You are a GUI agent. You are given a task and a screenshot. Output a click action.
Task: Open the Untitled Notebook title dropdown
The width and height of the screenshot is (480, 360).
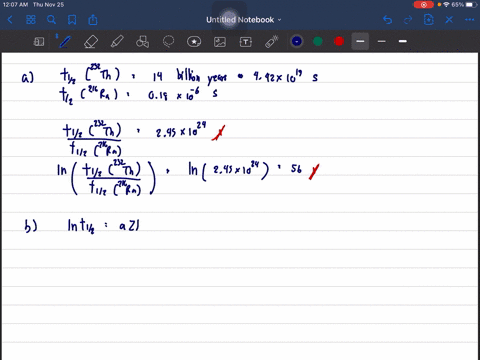[244, 20]
